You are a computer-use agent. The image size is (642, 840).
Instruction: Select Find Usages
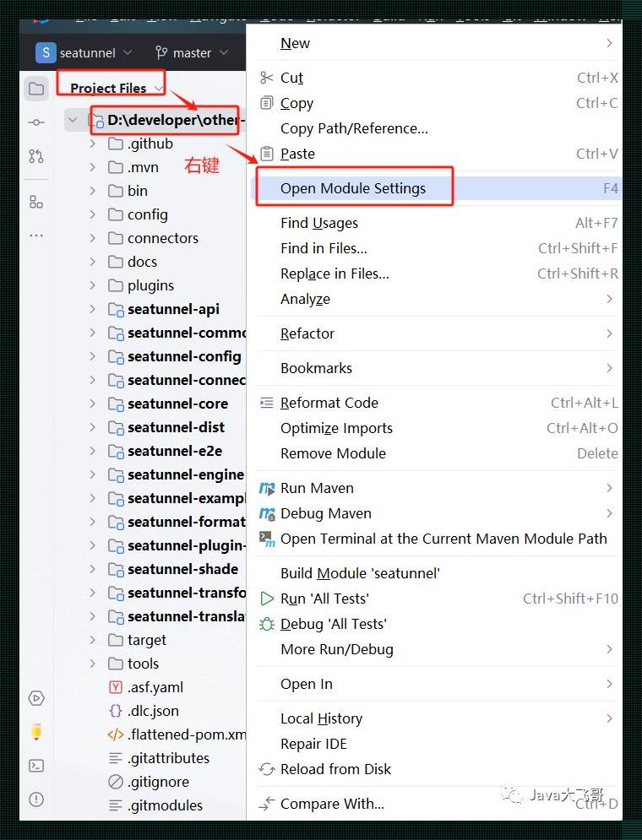click(436, 223)
